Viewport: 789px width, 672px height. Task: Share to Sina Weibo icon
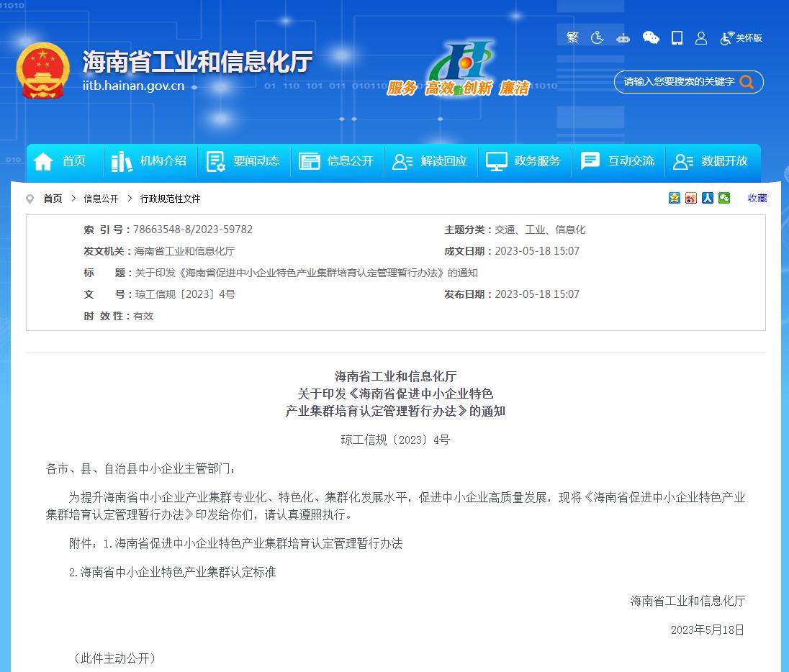tap(691, 198)
